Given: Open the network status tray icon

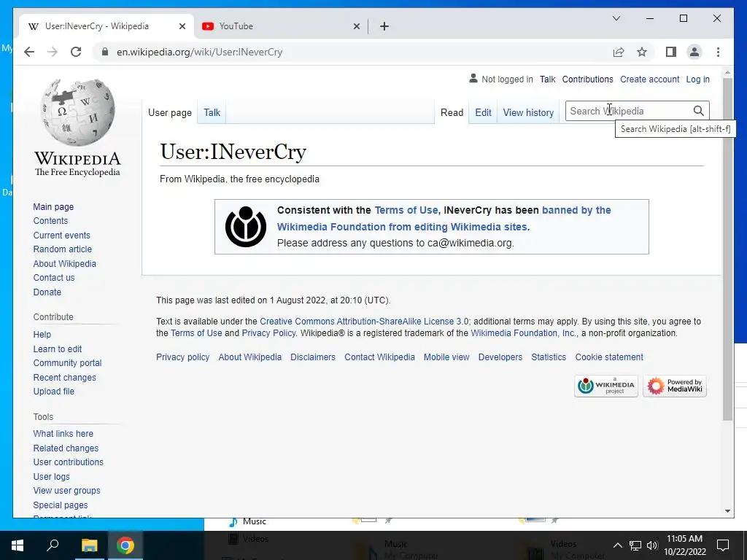Looking at the screenshot, I should 635,545.
